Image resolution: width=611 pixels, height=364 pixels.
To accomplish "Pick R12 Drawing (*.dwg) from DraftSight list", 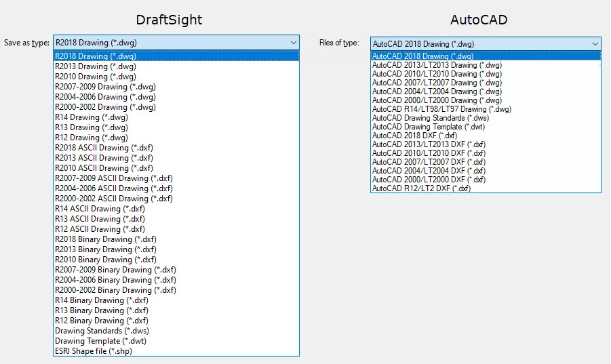I will pos(91,138).
